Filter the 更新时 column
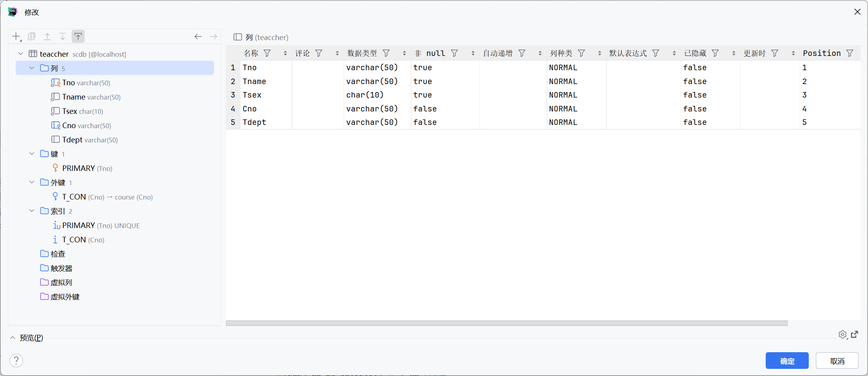Viewport: 868px width, 376px height. click(x=775, y=53)
